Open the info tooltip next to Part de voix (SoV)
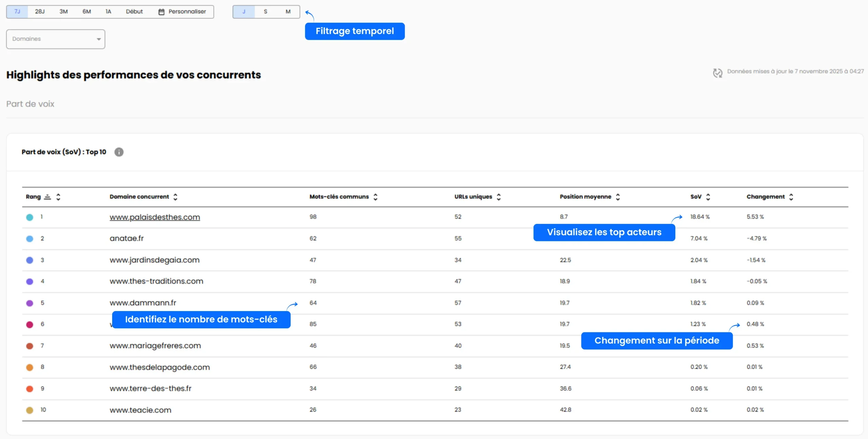This screenshot has width=868, height=439. click(x=119, y=152)
